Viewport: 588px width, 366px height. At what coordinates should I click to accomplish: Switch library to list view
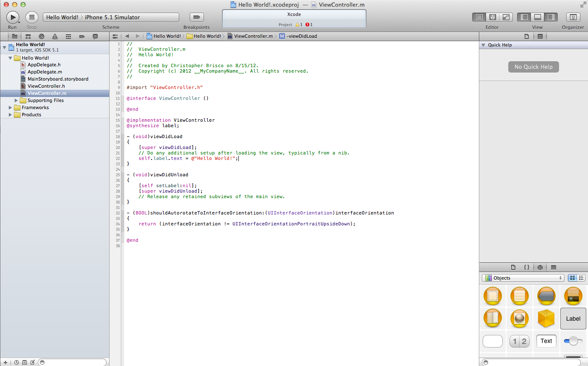pyautogui.click(x=581, y=278)
